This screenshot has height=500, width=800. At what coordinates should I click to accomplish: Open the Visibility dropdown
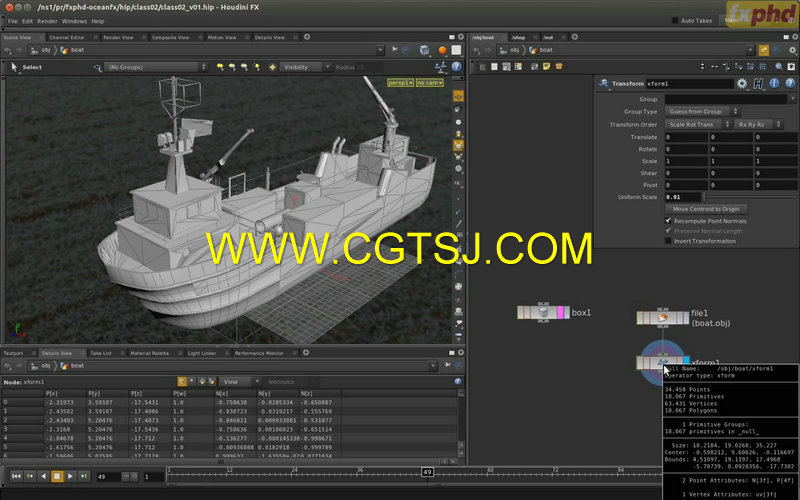coord(305,67)
